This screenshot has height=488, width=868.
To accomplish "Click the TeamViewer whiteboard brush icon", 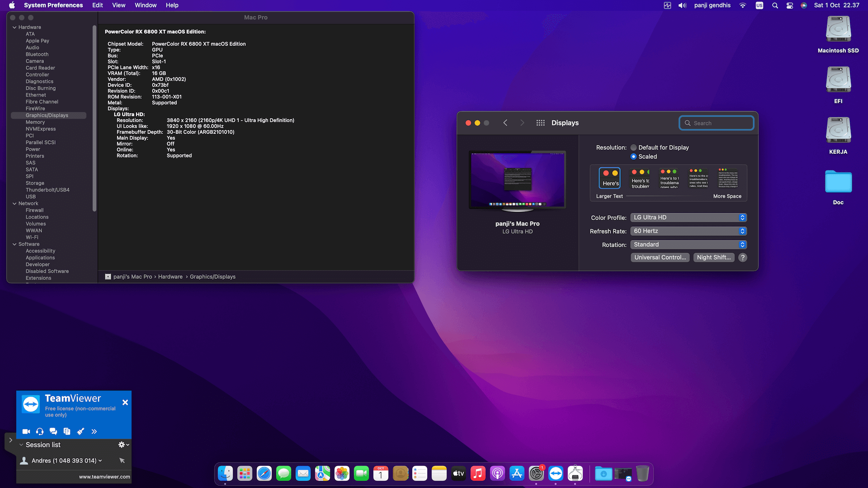I will 80,432.
